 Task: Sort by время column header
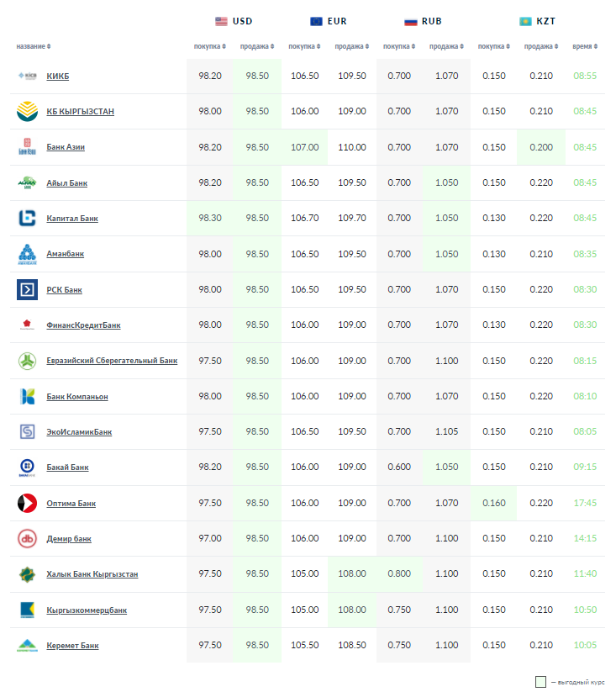584,46
